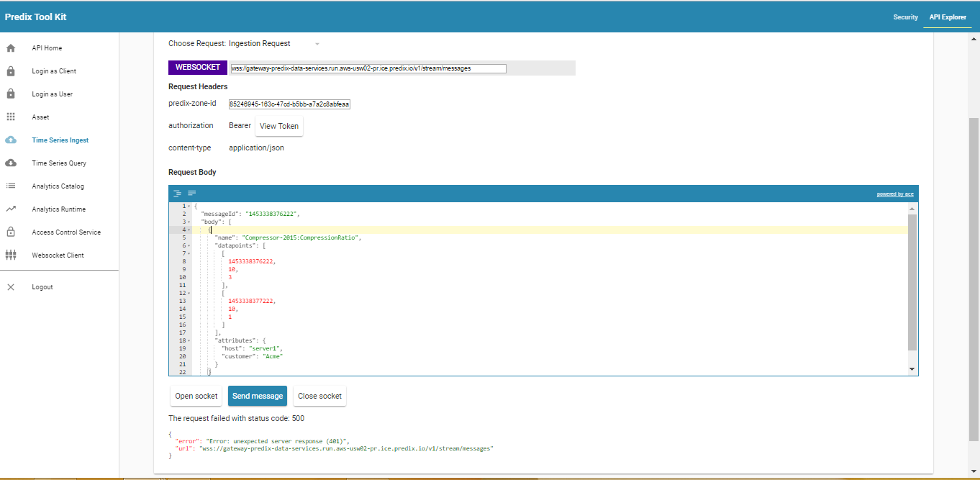The height and width of the screenshot is (480, 980).
Task: Select Time Series Ingest in sidebar
Action: (x=60, y=140)
